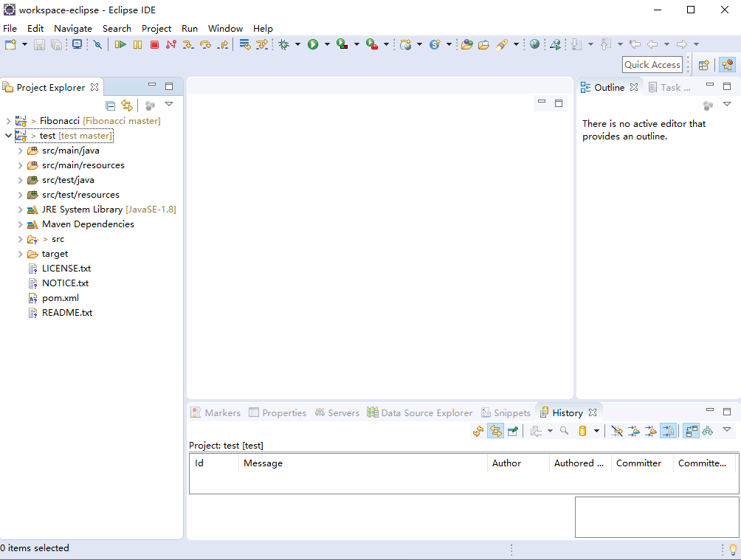This screenshot has height=560, width=741.
Task: Click the tip lightbulb in status bar
Action: coord(733,549)
